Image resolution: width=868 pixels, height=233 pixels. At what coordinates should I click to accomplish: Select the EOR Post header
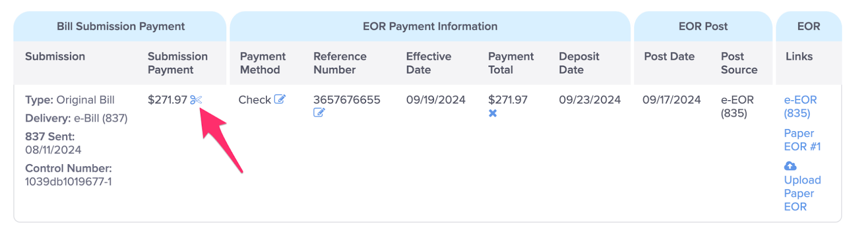click(703, 27)
